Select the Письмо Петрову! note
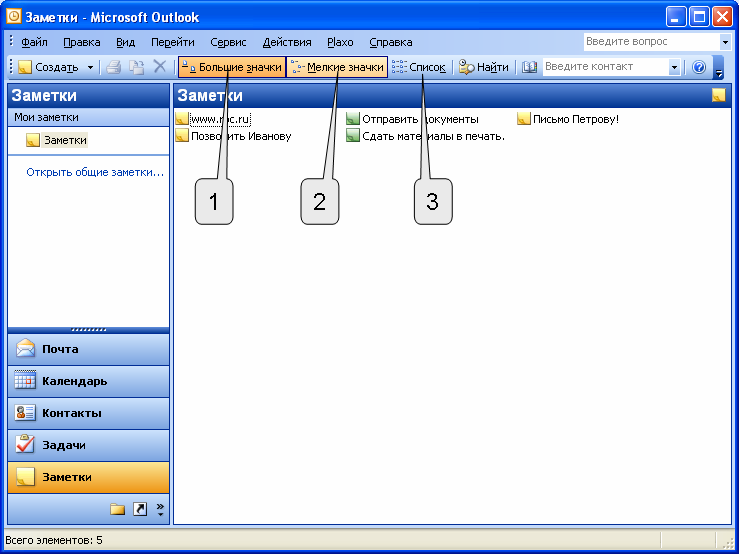The height and width of the screenshot is (554, 739). 575,119
